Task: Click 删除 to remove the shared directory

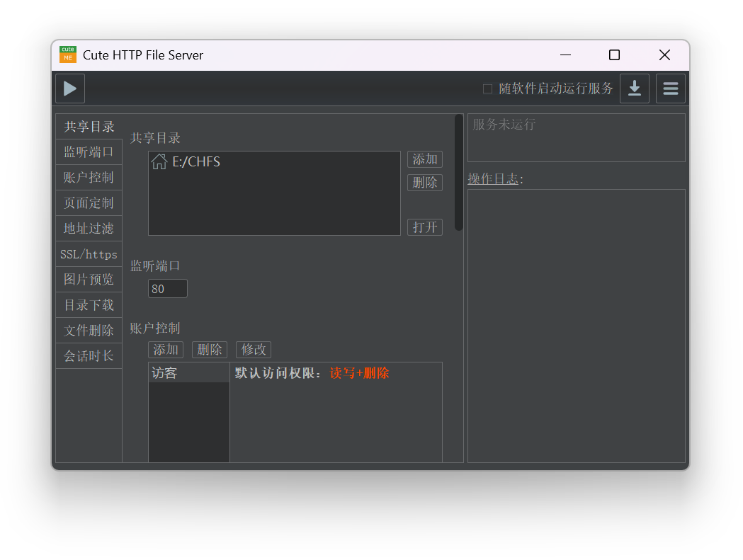Action: [424, 182]
